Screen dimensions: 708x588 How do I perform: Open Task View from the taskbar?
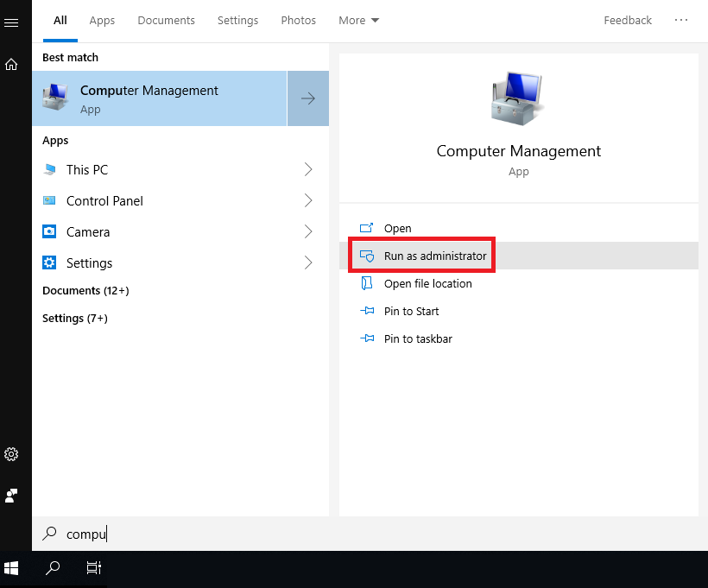point(93,568)
